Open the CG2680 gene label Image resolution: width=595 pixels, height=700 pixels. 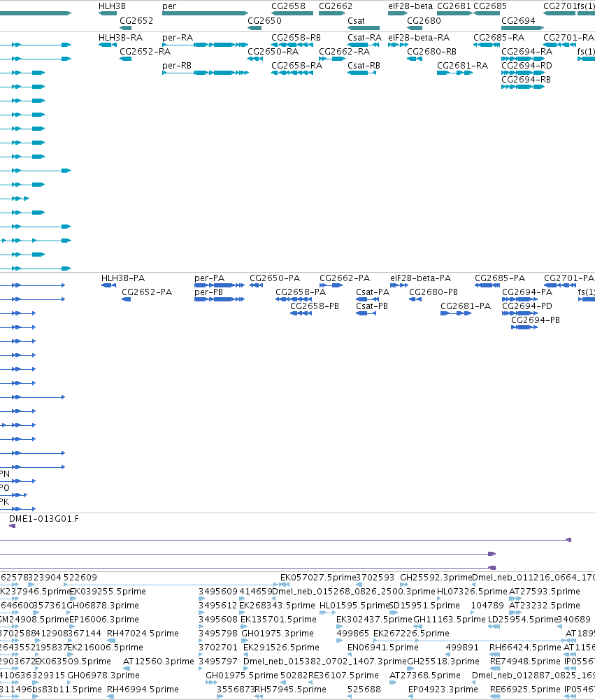tap(424, 20)
